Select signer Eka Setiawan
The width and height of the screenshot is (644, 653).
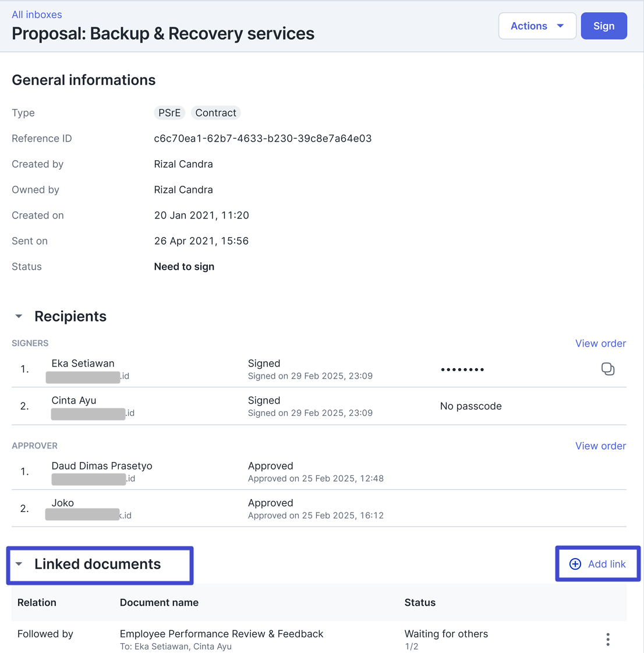(x=83, y=363)
